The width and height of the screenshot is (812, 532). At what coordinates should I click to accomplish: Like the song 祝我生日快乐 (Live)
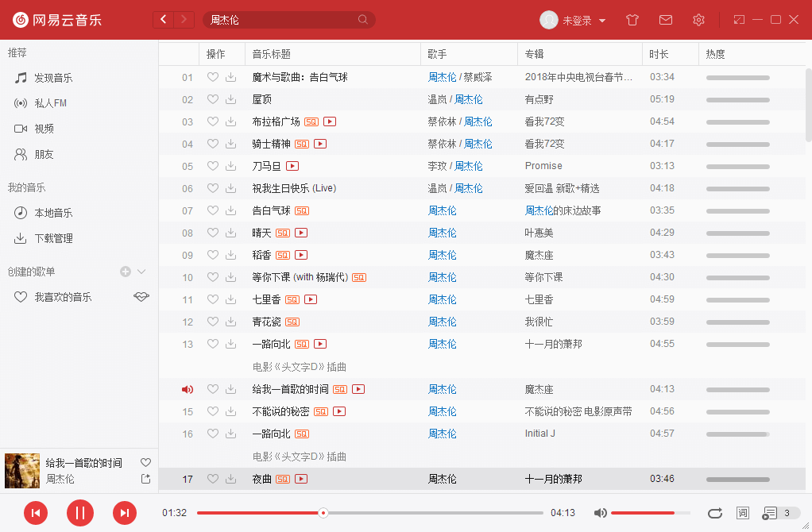pos(213,188)
